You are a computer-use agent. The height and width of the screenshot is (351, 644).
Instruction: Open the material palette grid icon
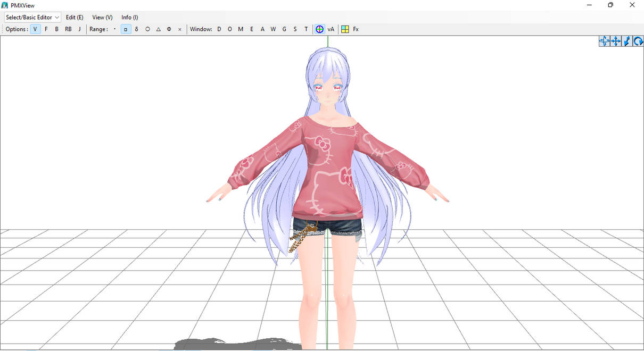pos(344,29)
